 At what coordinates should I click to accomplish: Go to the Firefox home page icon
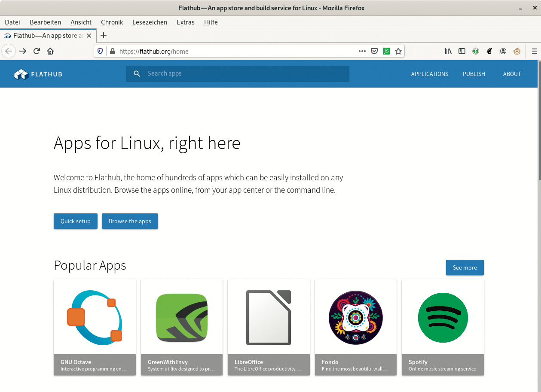pyautogui.click(x=50, y=51)
